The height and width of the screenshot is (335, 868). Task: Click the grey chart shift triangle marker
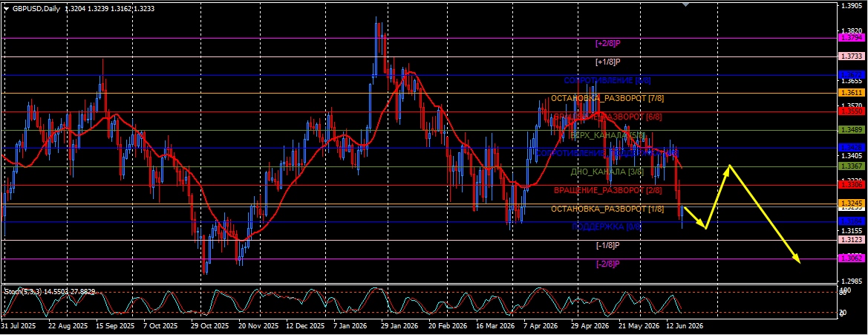point(686,4)
